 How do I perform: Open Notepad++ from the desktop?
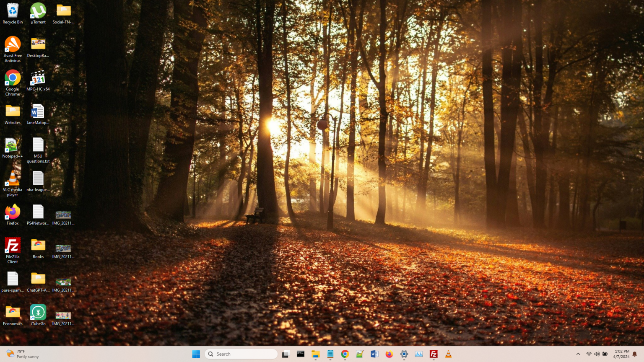click(13, 145)
